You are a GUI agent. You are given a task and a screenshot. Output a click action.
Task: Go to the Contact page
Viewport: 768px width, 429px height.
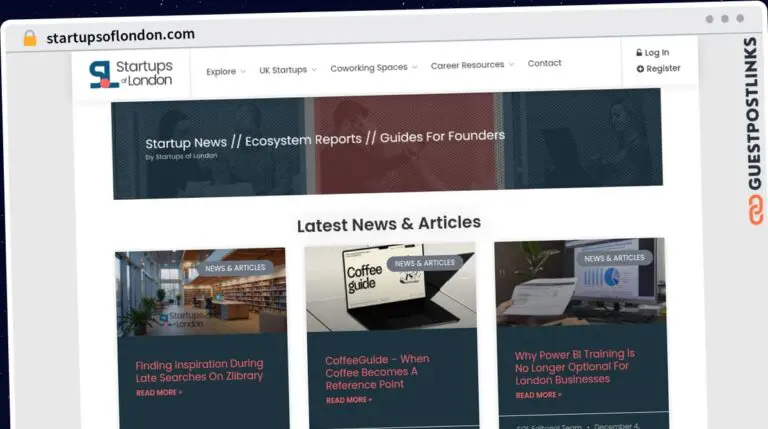[x=544, y=63]
